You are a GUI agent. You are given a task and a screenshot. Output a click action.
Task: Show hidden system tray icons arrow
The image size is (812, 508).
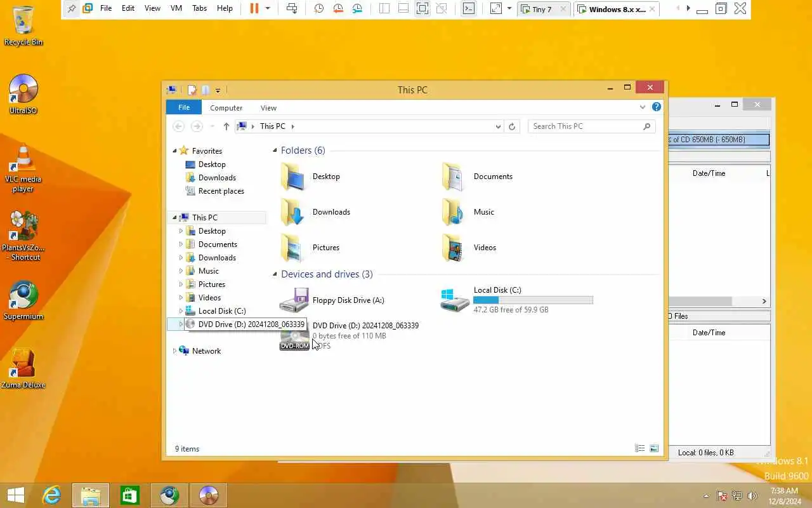[x=706, y=496]
